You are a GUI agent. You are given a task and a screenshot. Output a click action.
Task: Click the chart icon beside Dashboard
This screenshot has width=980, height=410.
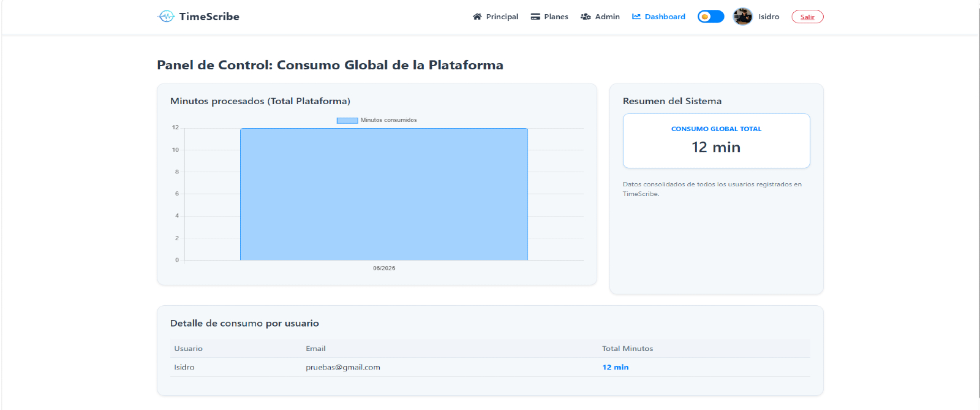click(x=636, y=17)
